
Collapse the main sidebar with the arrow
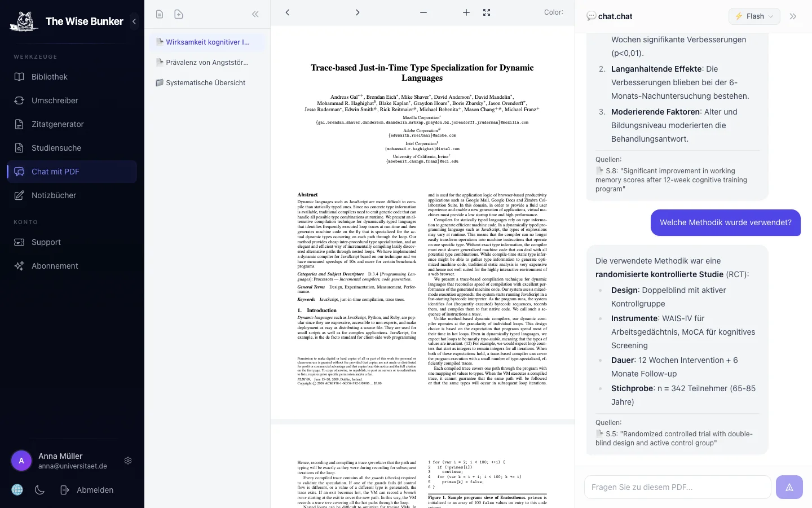[134, 21]
